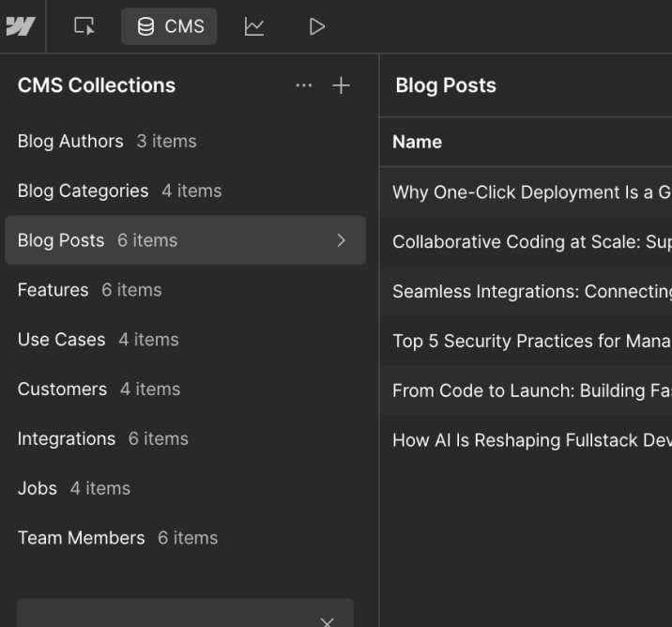Screen dimensions: 672x627
Task: Open the Features collection
Action: coord(185,290)
